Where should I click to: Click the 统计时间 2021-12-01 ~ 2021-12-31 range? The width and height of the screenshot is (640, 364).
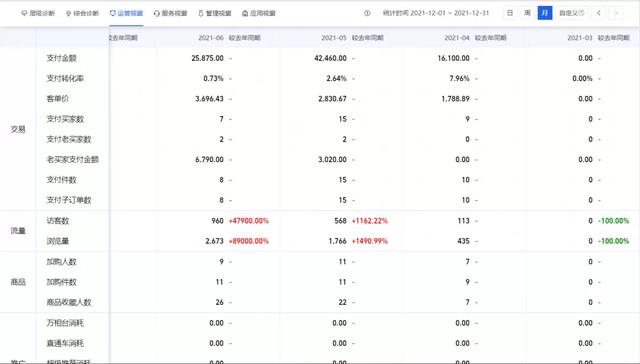click(436, 13)
